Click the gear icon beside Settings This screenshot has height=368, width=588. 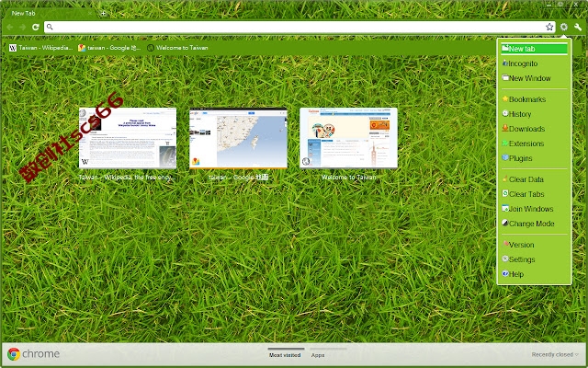pos(505,259)
